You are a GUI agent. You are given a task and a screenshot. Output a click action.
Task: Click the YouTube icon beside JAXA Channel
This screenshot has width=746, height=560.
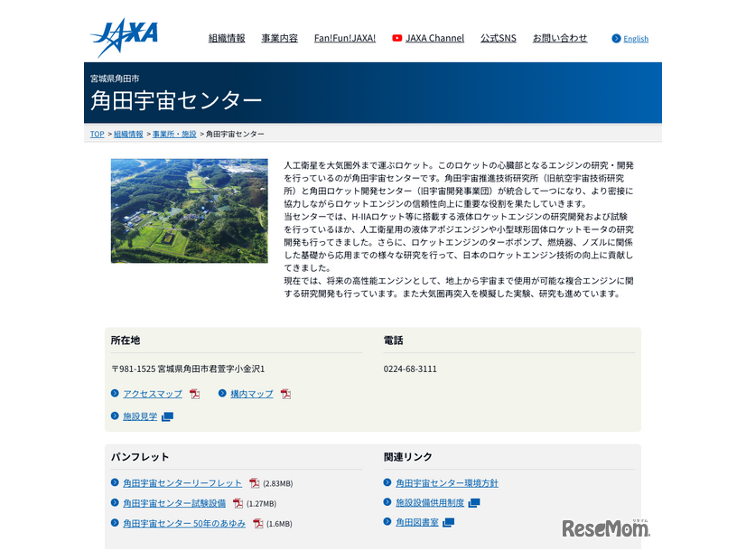pos(396,38)
